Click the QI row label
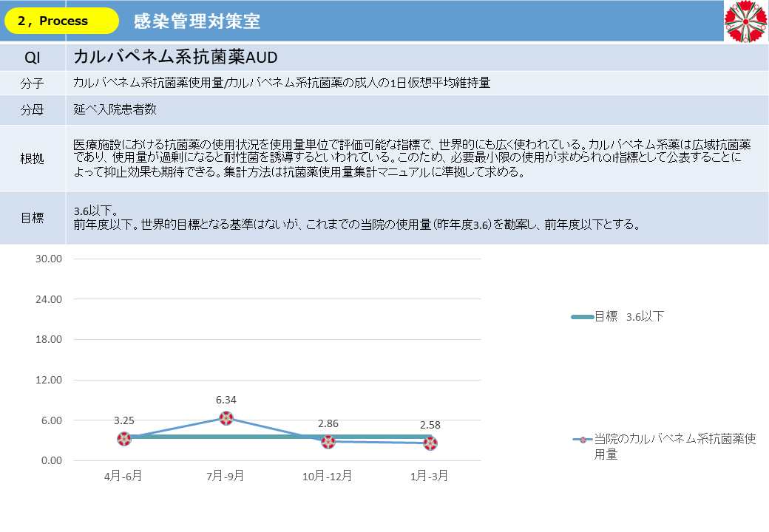Viewport: 769px width, 532px height. pos(33,58)
